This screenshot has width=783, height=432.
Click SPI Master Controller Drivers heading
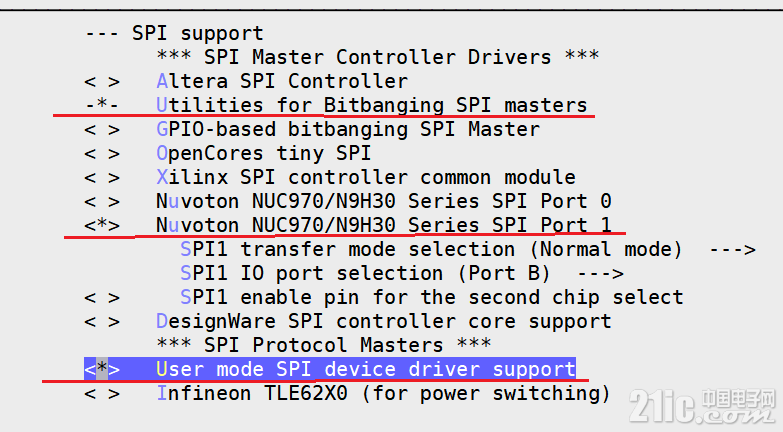[x=378, y=57]
